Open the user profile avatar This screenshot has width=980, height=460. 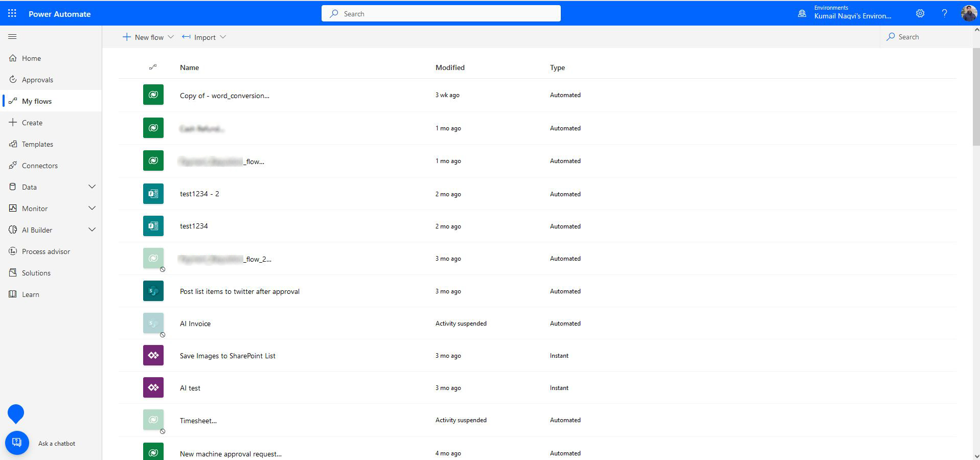point(968,14)
